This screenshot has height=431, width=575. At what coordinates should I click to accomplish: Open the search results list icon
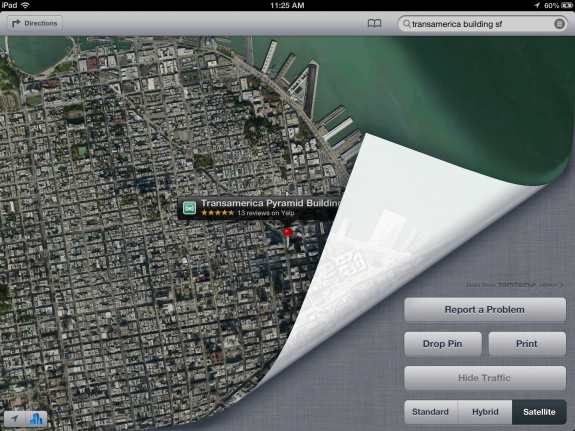559,24
